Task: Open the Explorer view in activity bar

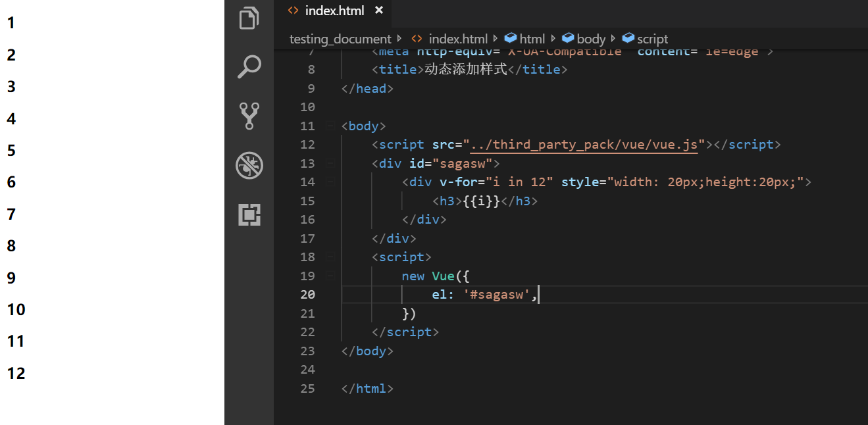Action: point(249,18)
